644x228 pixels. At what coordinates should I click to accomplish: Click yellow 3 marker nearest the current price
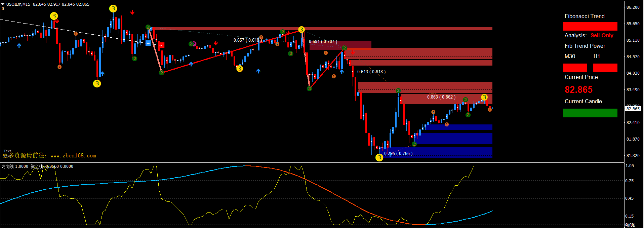tap(484, 97)
